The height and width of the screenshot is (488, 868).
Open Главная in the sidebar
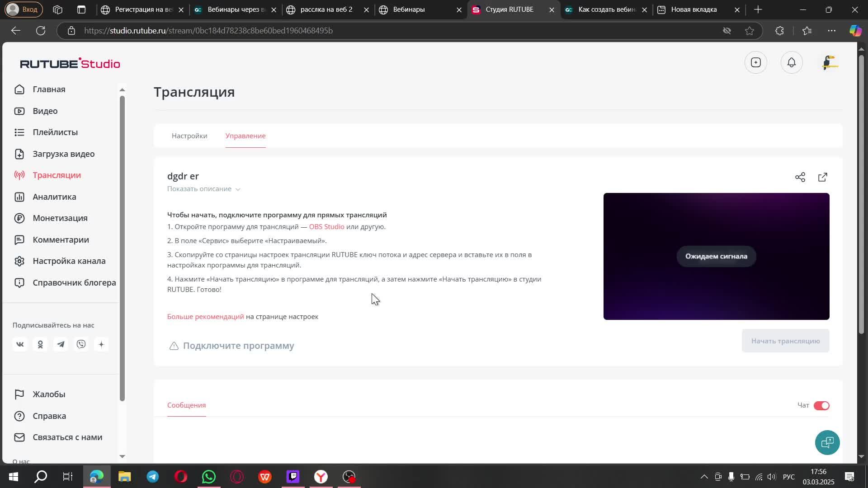pos(49,89)
